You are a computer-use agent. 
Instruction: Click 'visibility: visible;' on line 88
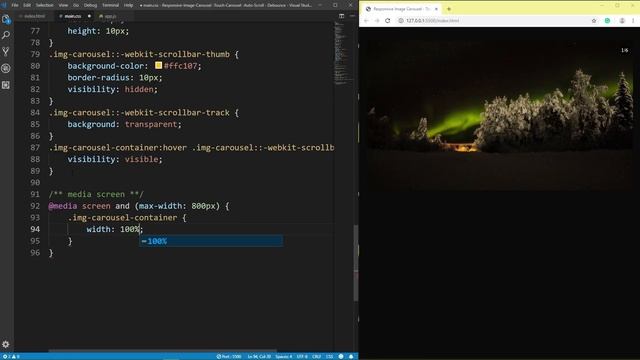(x=115, y=160)
